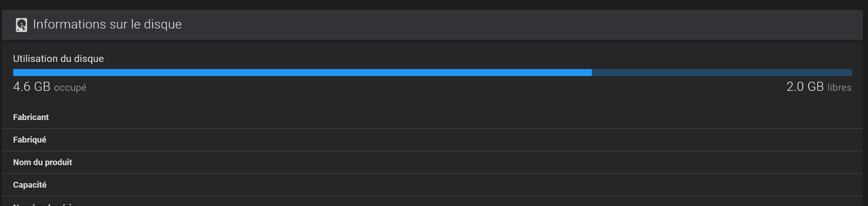Select the "Informations sur le disque" title
Screen dimensions: 868x206
(107, 24)
